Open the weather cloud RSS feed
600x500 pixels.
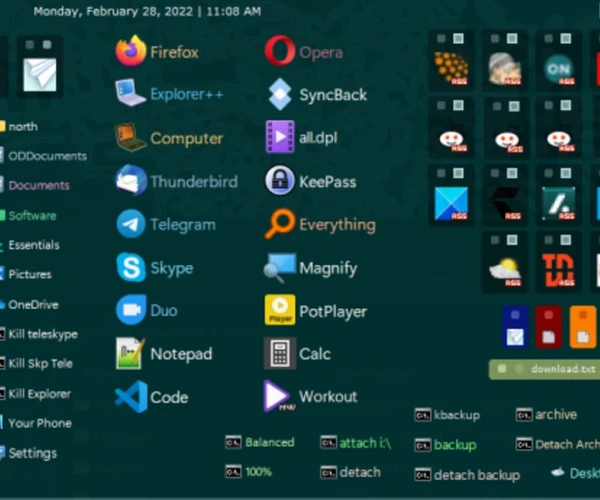point(505,270)
